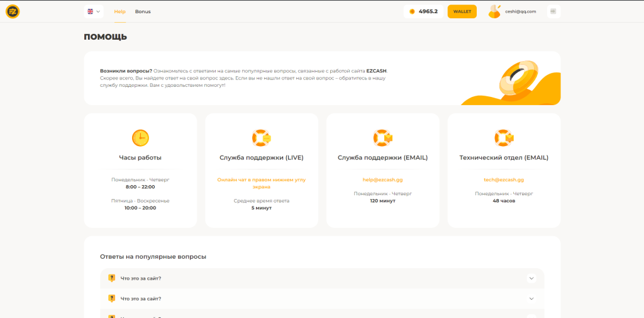
Task: Click the tech@ezcash.gg email link
Action: [504, 179]
